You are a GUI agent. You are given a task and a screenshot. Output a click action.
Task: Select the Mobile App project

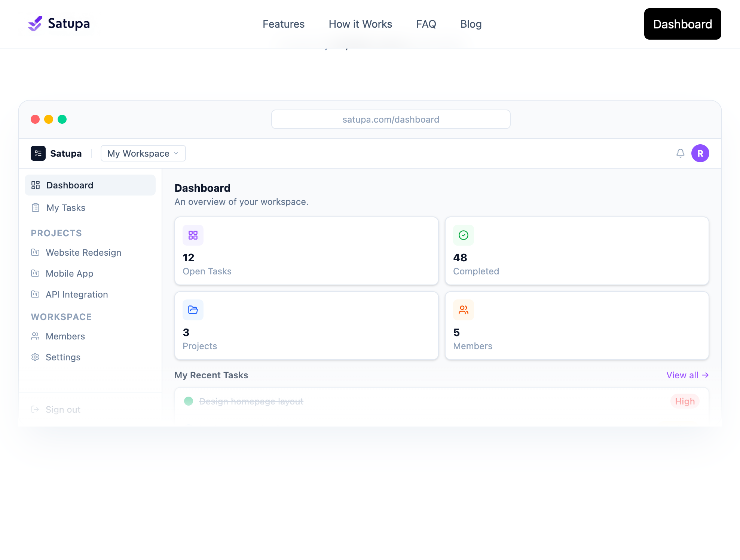click(x=69, y=273)
